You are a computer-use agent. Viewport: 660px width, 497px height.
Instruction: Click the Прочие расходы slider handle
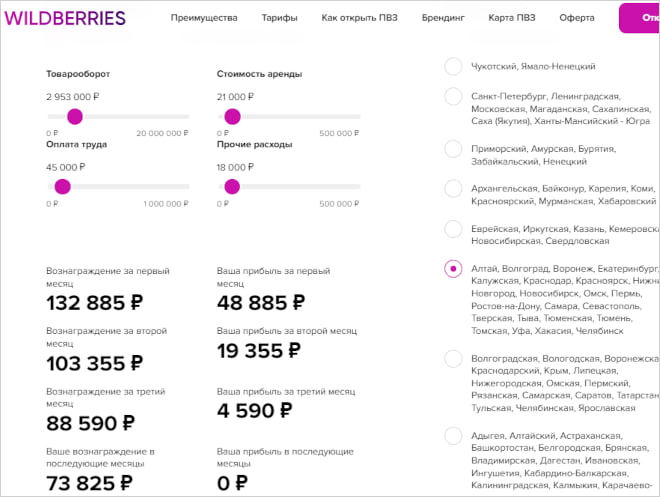coord(233,187)
